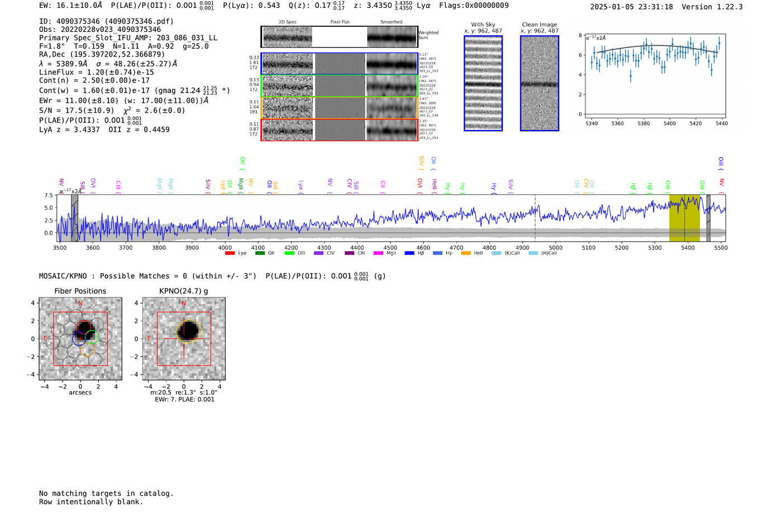Image resolution: width=782 pixels, height=532 pixels.
Task: Click the Flags:0x00000009 text
Action: [x=474, y=5]
